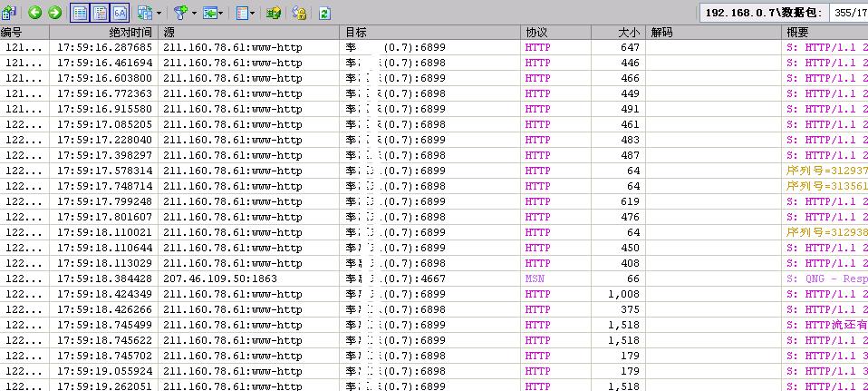Toggle the packet list view button
The image size is (868, 391).
click(80, 13)
